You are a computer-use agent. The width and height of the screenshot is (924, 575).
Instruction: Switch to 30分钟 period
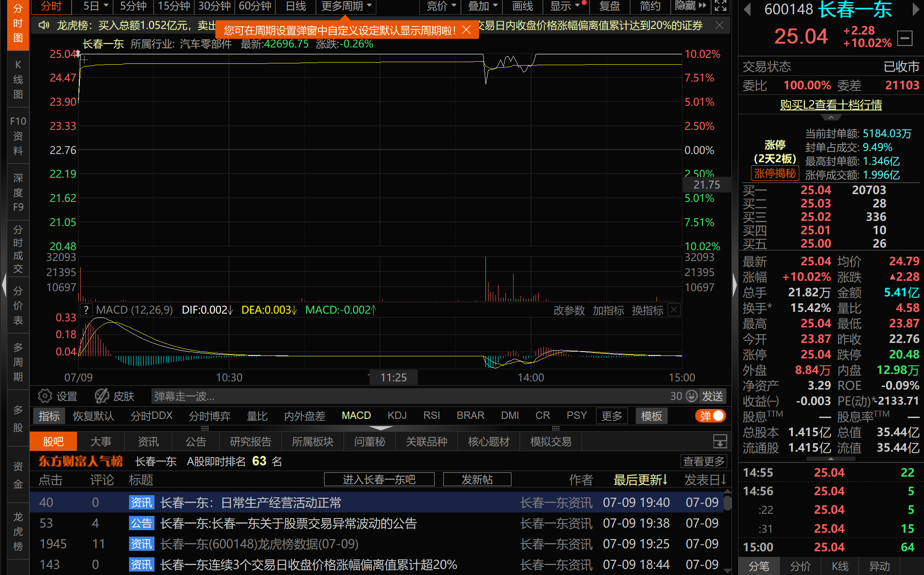click(214, 6)
